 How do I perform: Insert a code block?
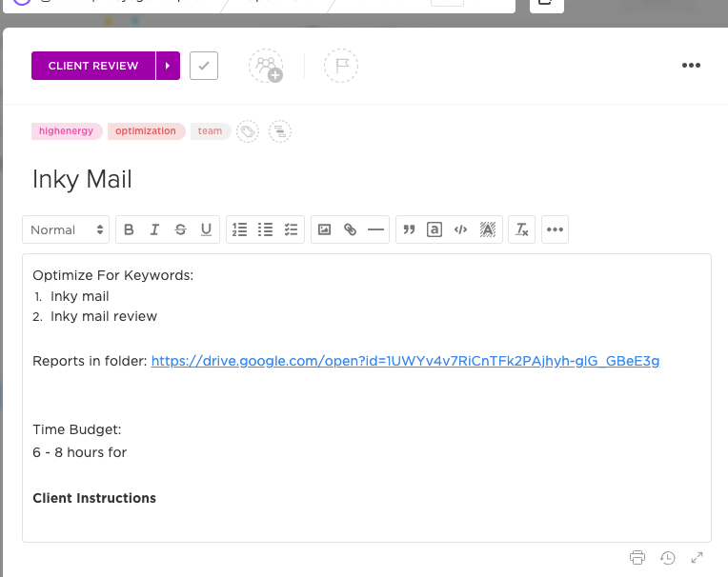[x=461, y=229]
